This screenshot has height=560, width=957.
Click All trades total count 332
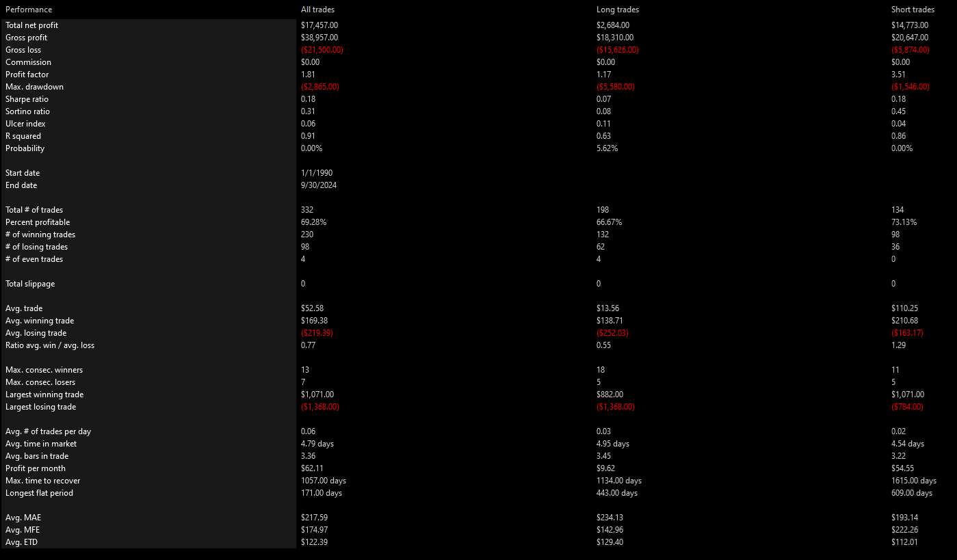(307, 210)
